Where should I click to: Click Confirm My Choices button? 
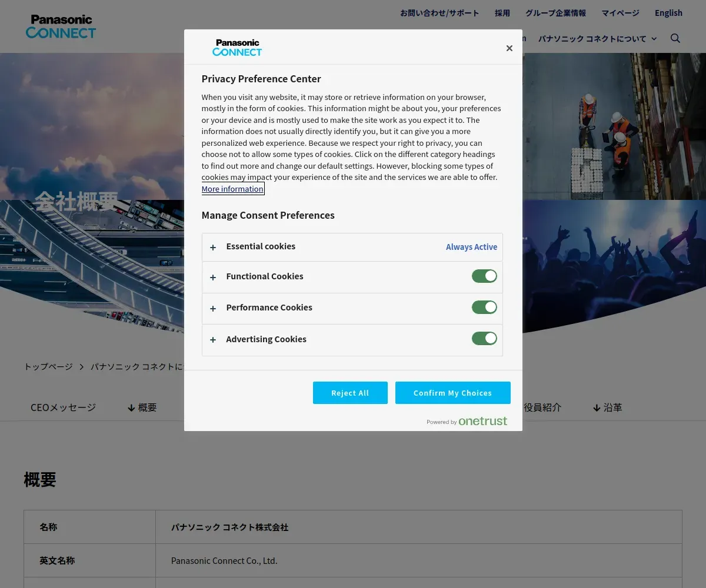tap(452, 393)
